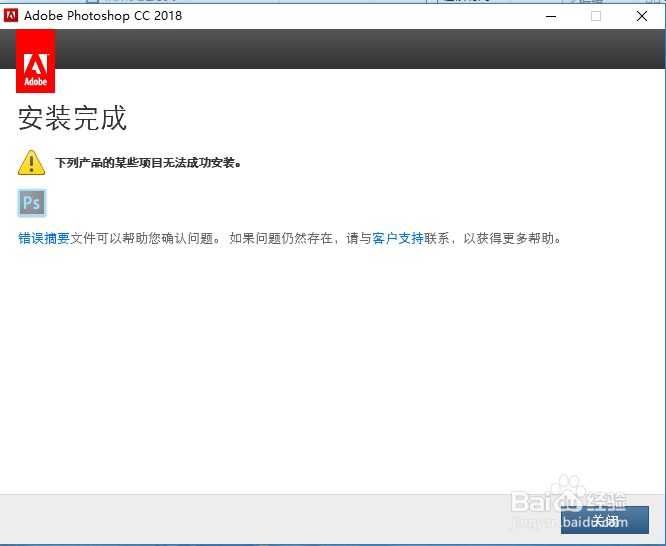Click the Adobe title bar app icon

(x=11, y=16)
